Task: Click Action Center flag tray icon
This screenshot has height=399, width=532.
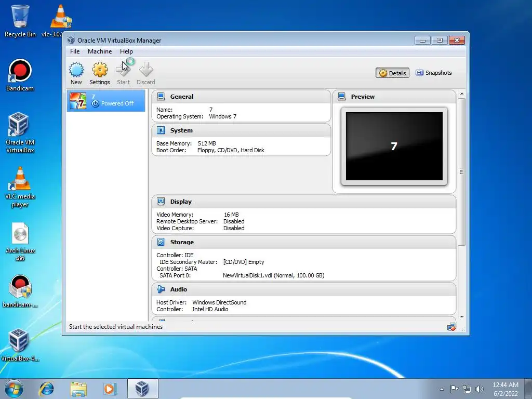Action: [454, 389]
